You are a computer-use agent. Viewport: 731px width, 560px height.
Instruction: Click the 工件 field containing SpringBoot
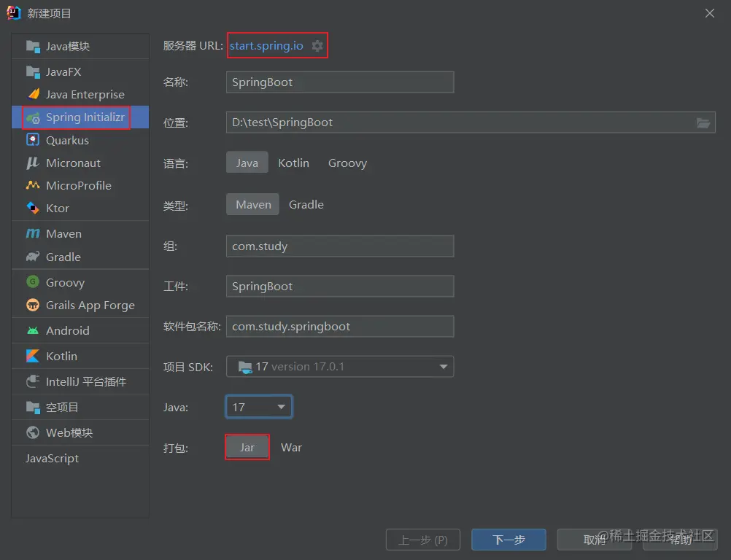point(340,286)
